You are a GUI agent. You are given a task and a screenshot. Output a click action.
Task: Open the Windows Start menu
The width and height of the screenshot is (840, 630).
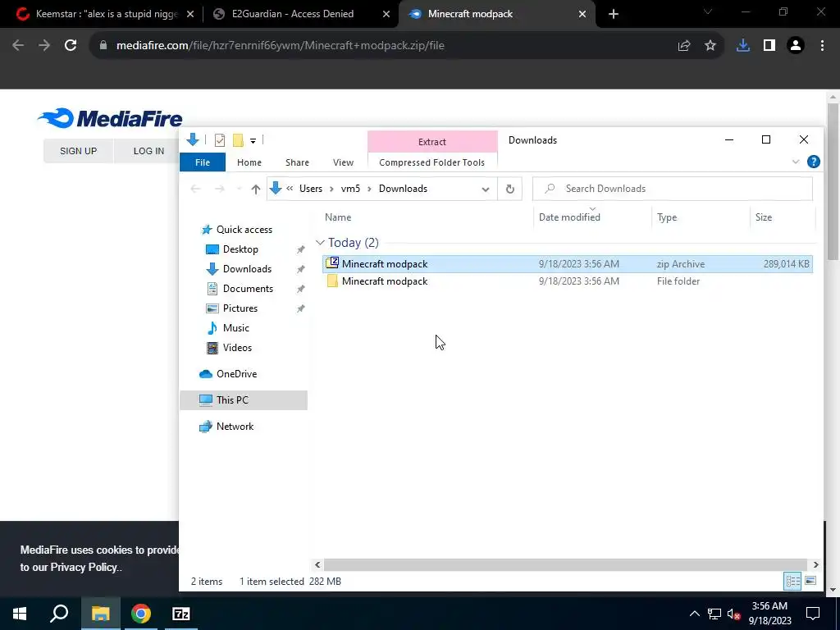coord(20,614)
